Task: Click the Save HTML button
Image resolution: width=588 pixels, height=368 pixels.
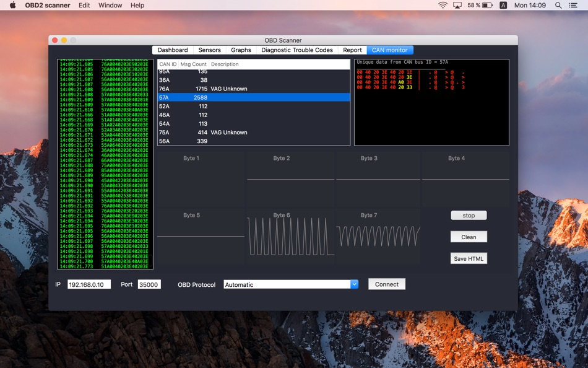Action: [469, 258]
